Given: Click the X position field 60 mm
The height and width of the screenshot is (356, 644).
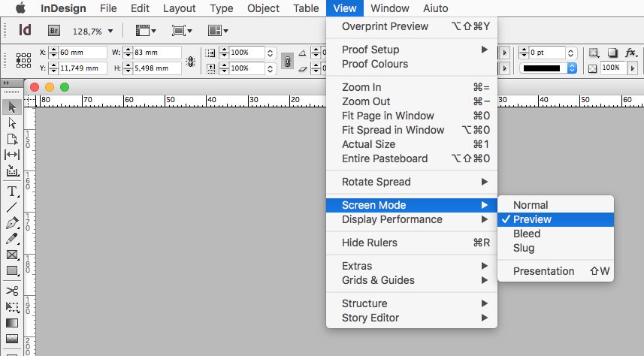Looking at the screenshot, I should pos(83,53).
